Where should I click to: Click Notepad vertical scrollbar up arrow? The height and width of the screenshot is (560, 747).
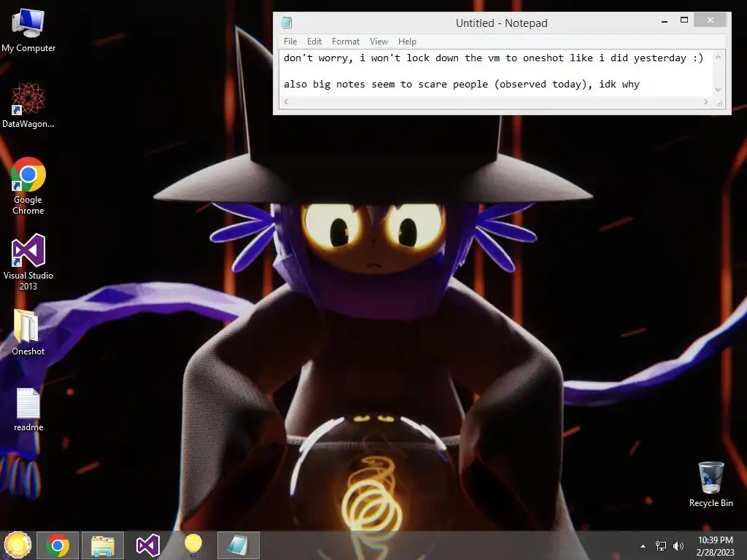click(718, 57)
